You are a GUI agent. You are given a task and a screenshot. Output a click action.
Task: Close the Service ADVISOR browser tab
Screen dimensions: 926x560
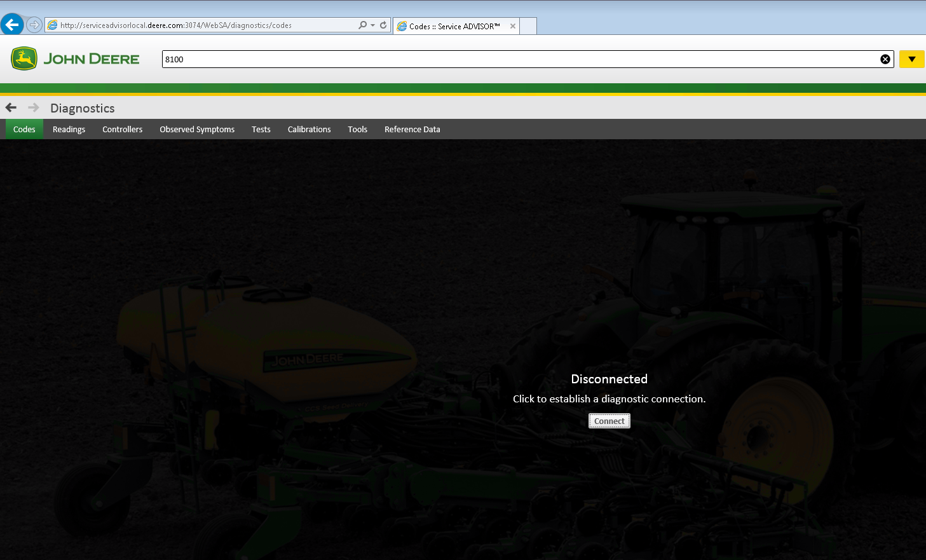pyautogui.click(x=513, y=26)
